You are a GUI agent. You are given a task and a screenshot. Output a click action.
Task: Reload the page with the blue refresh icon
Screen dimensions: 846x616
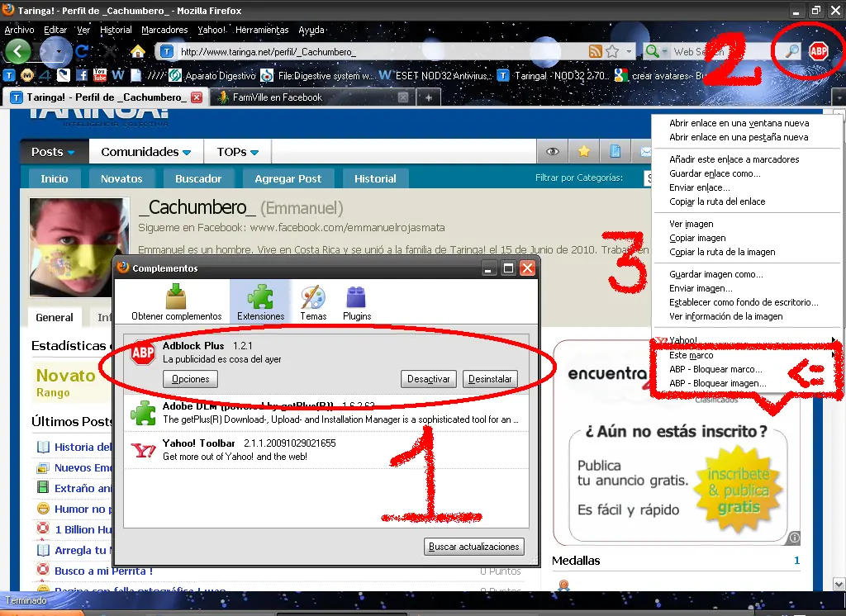(x=82, y=52)
